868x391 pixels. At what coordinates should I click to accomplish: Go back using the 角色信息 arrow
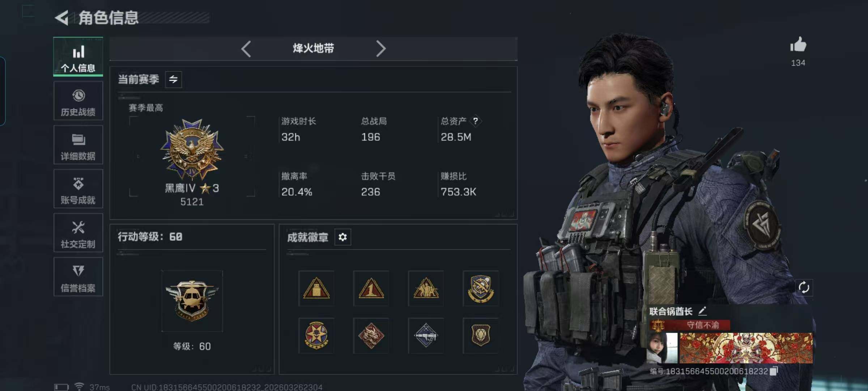[62, 18]
